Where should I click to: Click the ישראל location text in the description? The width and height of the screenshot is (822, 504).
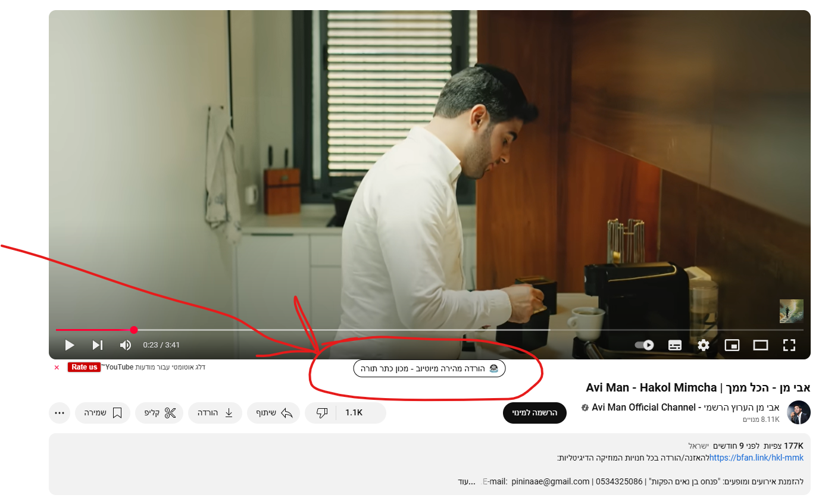(699, 446)
